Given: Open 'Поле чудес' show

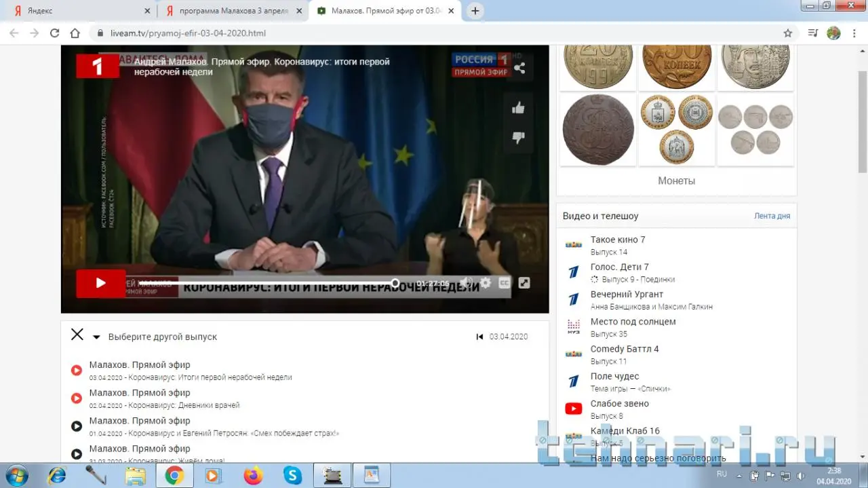Looking at the screenshot, I should [614, 376].
